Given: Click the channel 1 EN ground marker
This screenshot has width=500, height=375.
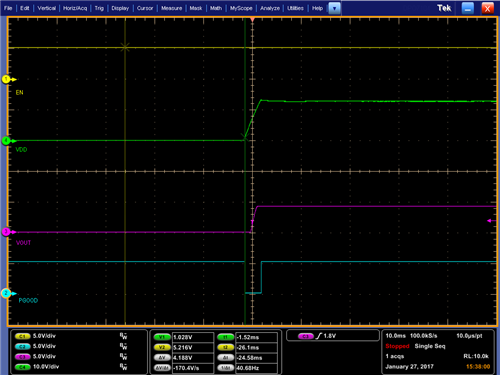Looking at the screenshot, I should pyautogui.click(x=7, y=79).
